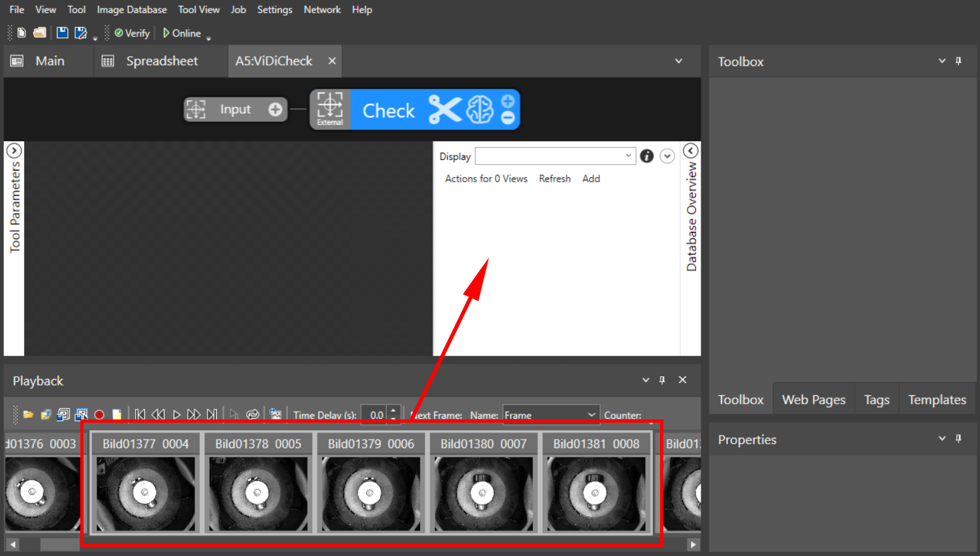Open the Next Frame Name dropdown
Image resolution: width=980 pixels, height=556 pixels.
pyautogui.click(x=591, y=415)
